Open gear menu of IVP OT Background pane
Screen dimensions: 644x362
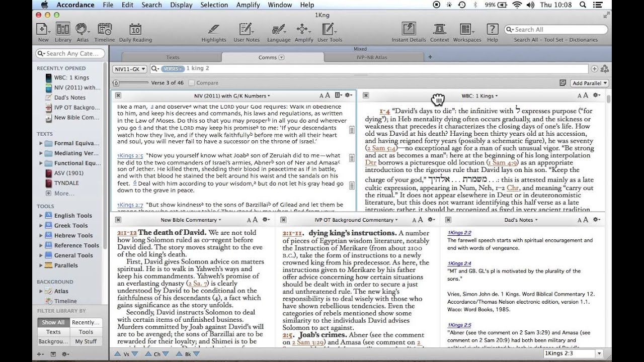[x=431, y=220]
